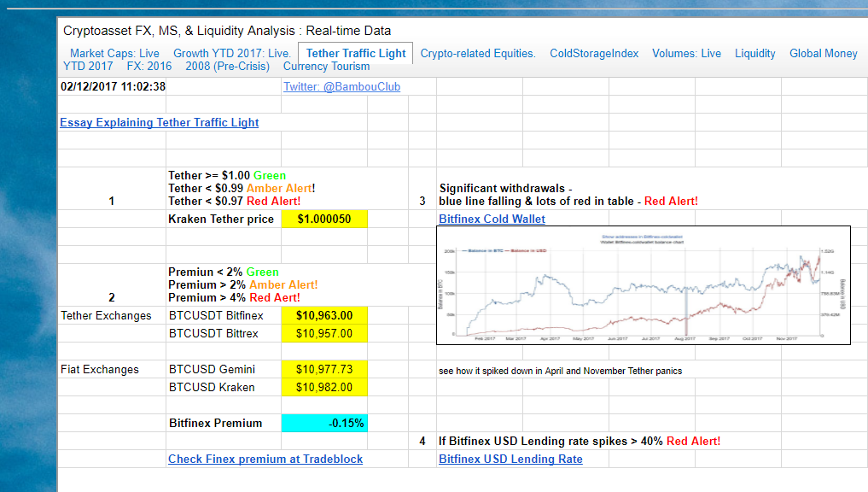This screenshot has width=868, height=492.
Task: Switch to Growth YTD 2017: Live tab
Action: (x=232, y=53)
